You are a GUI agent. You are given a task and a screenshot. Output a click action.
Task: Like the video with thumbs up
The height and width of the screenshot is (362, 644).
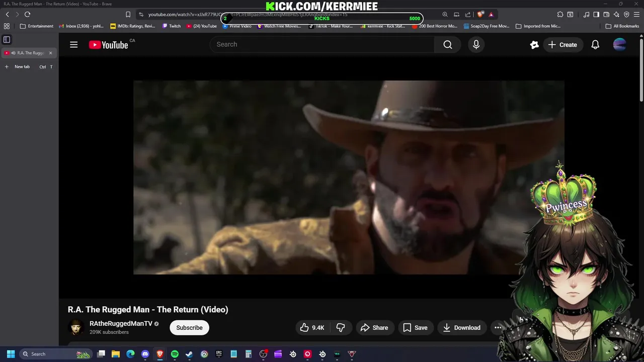click(x=312, y=328)
